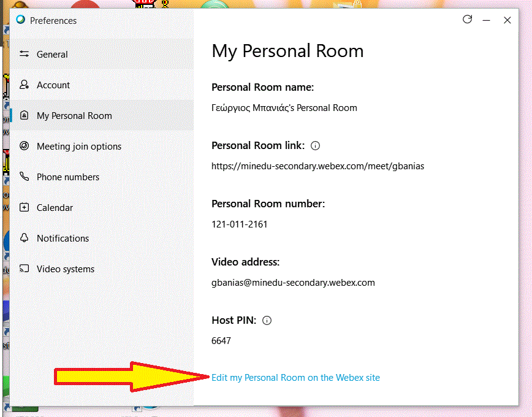Click the Personal Room number: label
This screenshot has height=417, width=532.
point(268,204)
